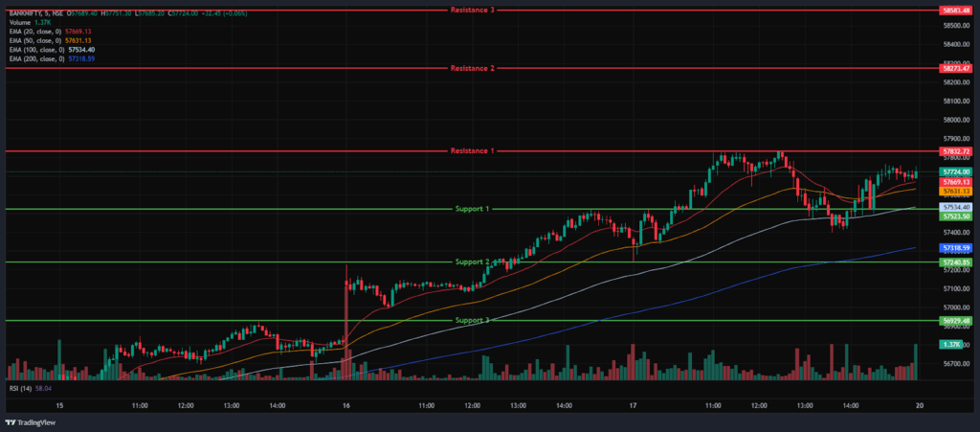Click the Resistance 1 line label
Viewport: 980px width, 432px height.
(x=472, y=151)
